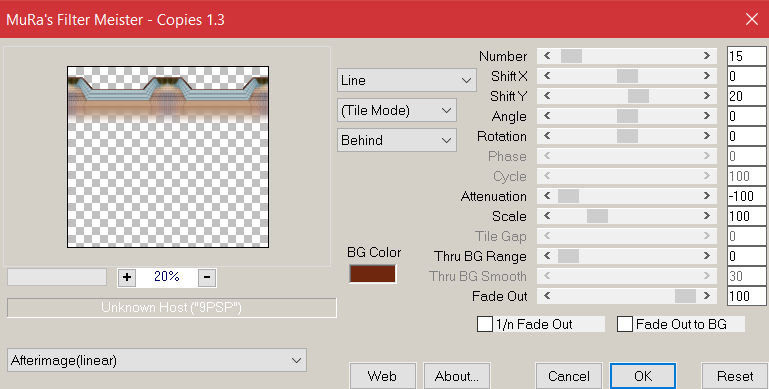The width and height of the screenshot is (769, 389).
Task: Enable the 1/n Fade Out checkbox
Action: (x=485, y=324)
